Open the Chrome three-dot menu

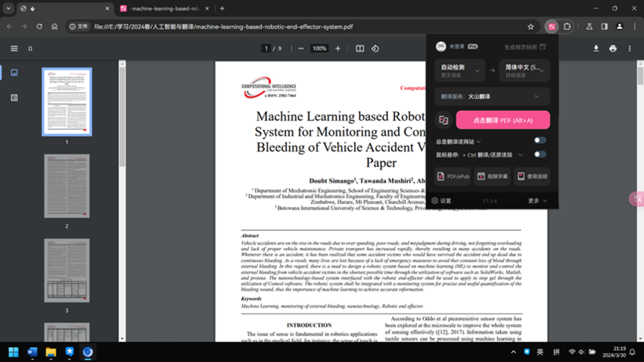pos(634,27)
